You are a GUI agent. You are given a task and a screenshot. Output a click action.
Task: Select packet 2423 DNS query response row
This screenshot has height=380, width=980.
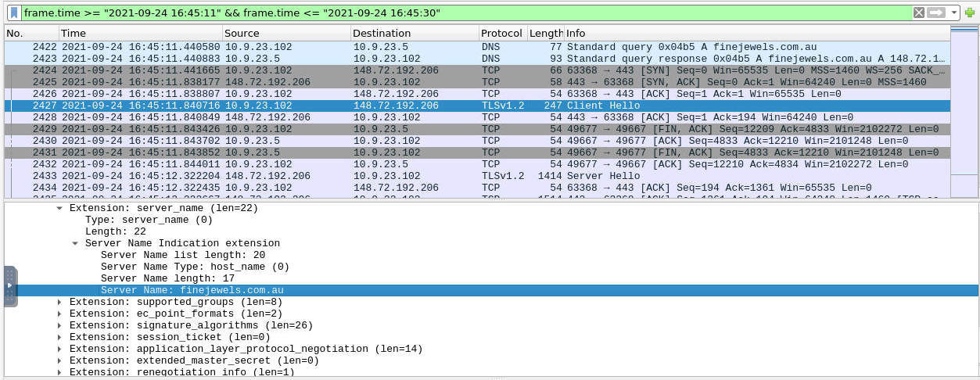476,59
